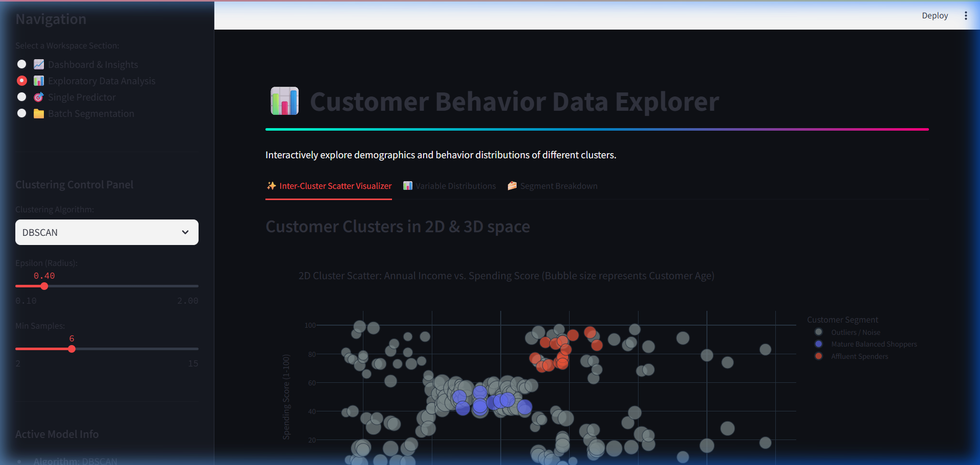Image resolution: width=980 pixels, height=465 pixels.
Task: Click the Spending Score axis label
Action: point(286,397)
